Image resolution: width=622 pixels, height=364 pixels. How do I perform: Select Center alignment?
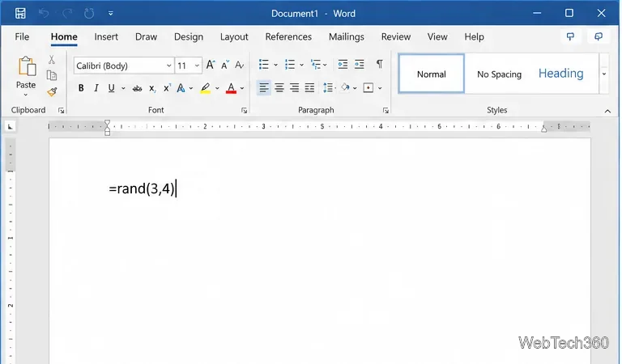point(279,87)
